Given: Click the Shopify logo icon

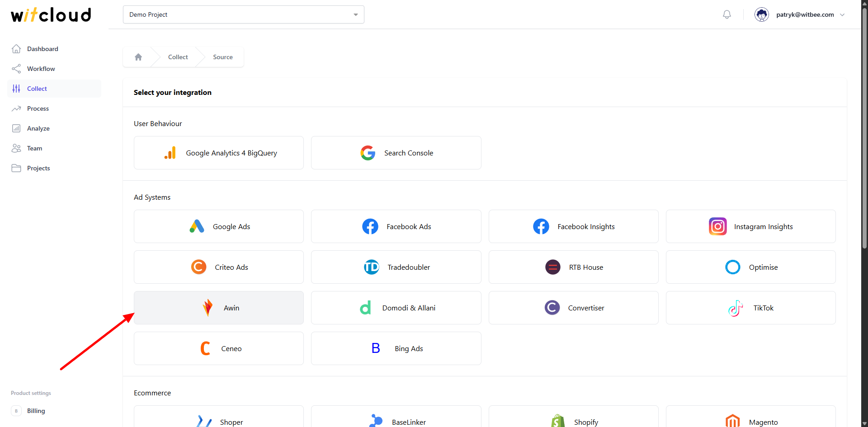Looking at the screenshot, I should [x=558, y=421].
